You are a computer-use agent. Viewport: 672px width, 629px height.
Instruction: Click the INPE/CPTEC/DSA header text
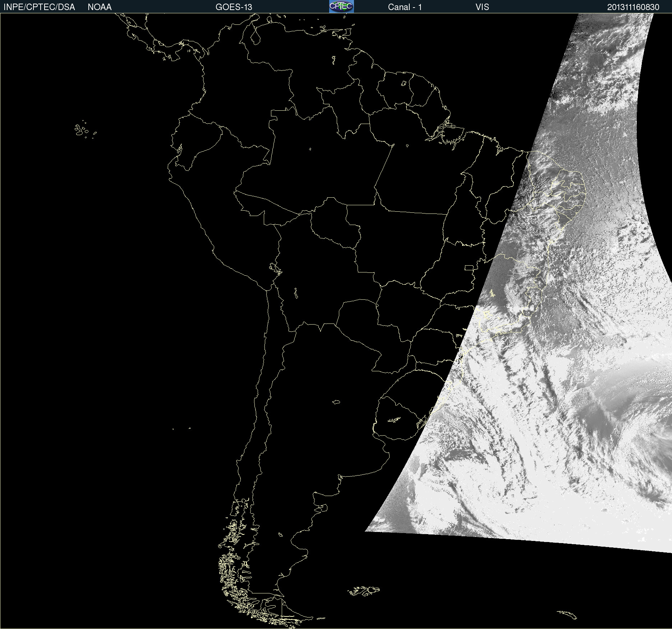pos(39,7)
